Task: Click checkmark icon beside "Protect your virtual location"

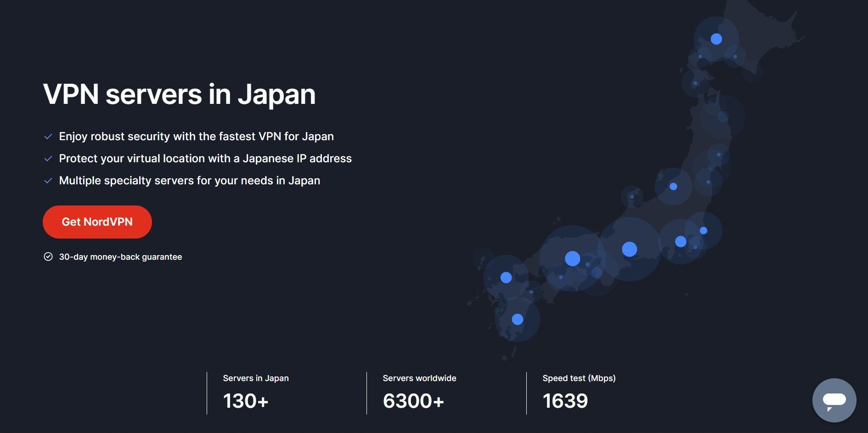Action: tap(48, 159)
